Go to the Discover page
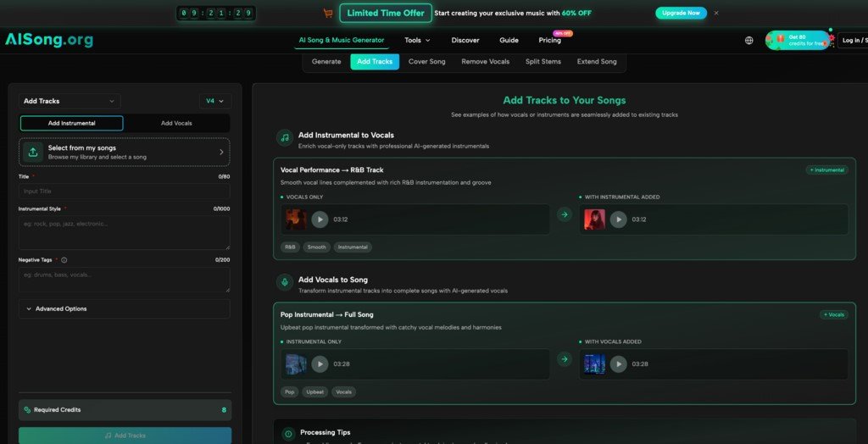Viewport: 868px width, 444px height. pos(465,41)
